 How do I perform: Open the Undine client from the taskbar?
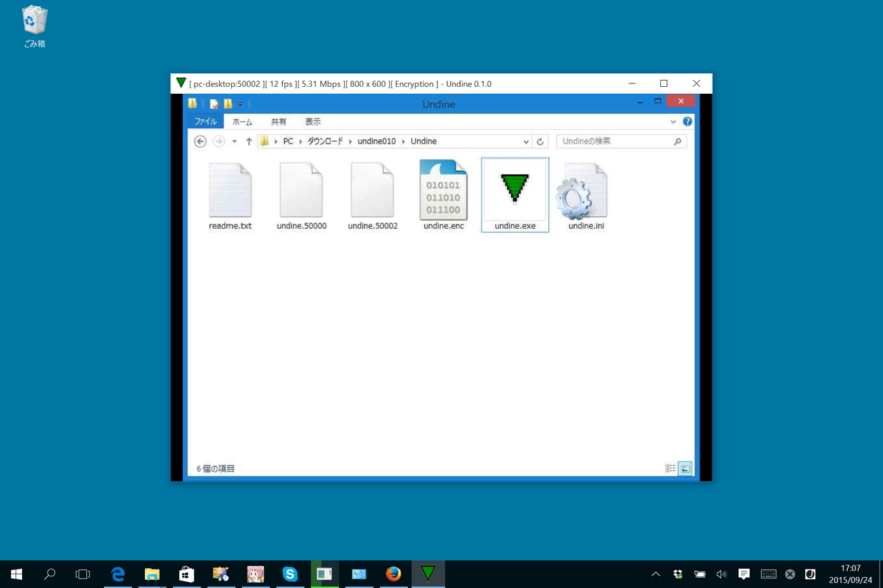428,574
